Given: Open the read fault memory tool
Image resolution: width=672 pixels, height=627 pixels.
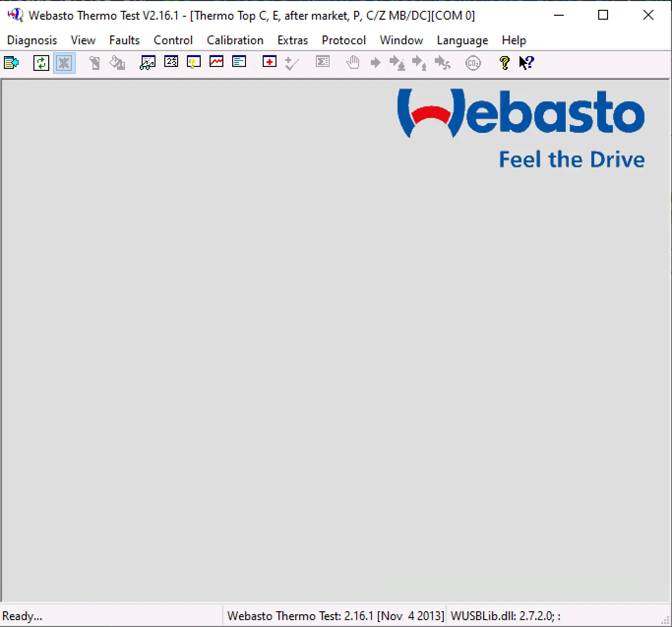Looking at the screenshot, I should tap(94, 63).
